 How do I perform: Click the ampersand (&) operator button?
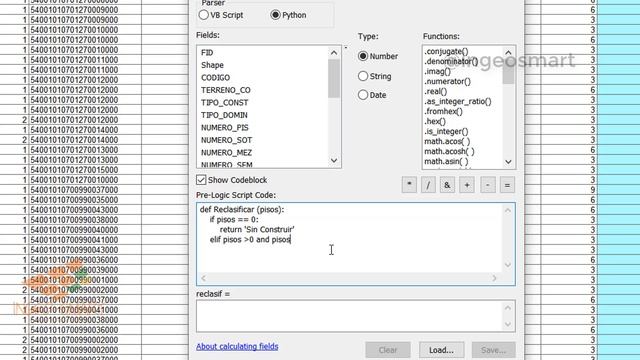point(447,185)
